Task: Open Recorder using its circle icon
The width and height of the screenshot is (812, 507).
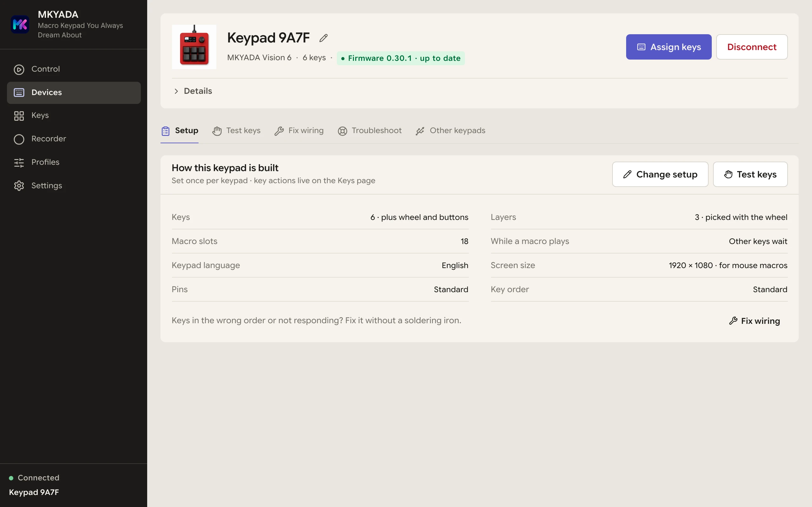Action: pos(19,139)
